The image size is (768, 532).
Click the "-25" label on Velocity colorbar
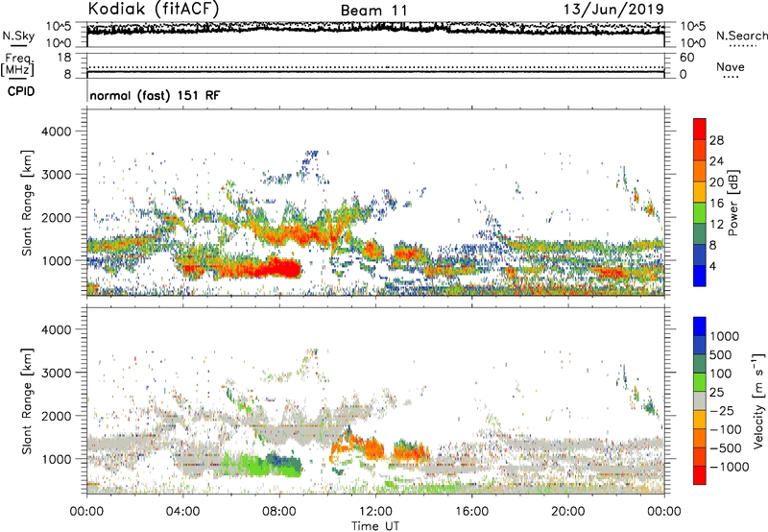click(x=722, y=411)
